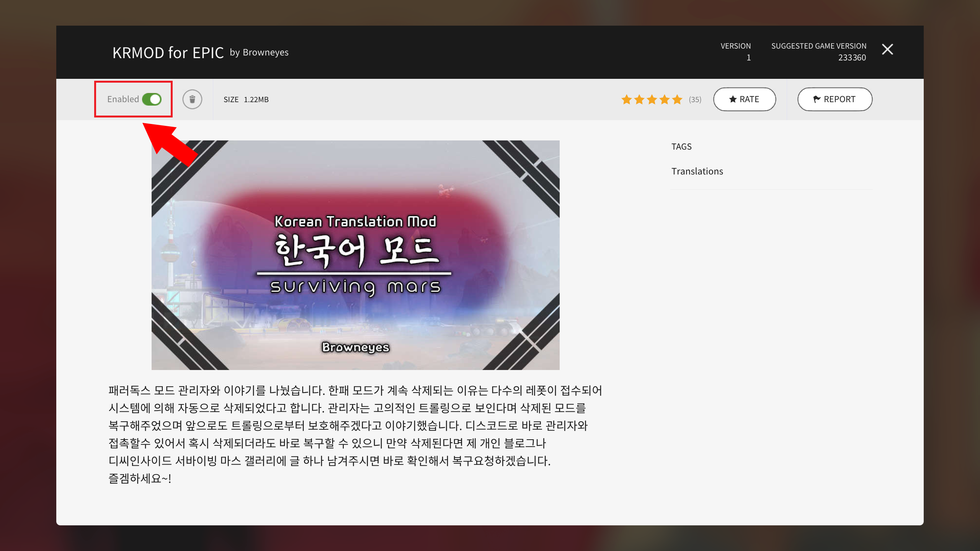Click the SIZE 1.22MB text
The image size is (980, 551).
coord(246,99)
